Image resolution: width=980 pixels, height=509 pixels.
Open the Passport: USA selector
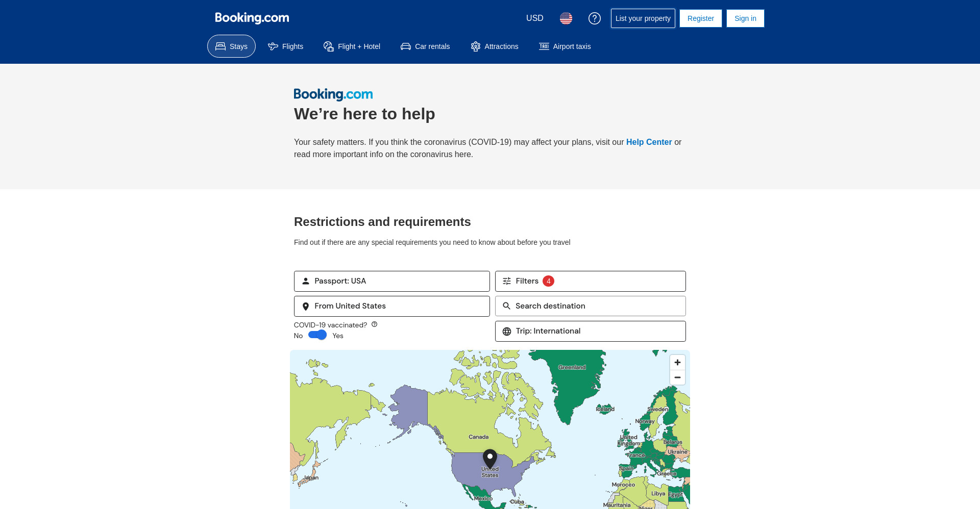pos(392,281)
